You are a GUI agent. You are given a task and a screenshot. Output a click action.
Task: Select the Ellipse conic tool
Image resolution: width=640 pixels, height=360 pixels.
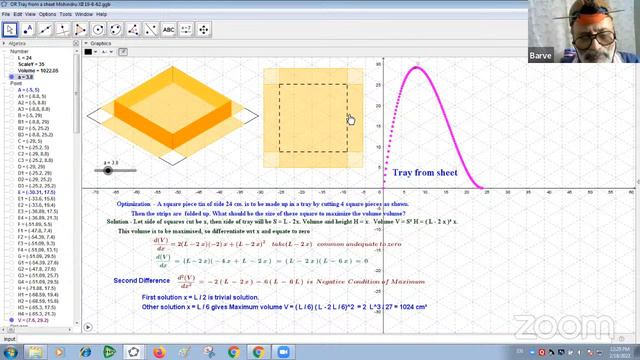(x=116, y=30)
